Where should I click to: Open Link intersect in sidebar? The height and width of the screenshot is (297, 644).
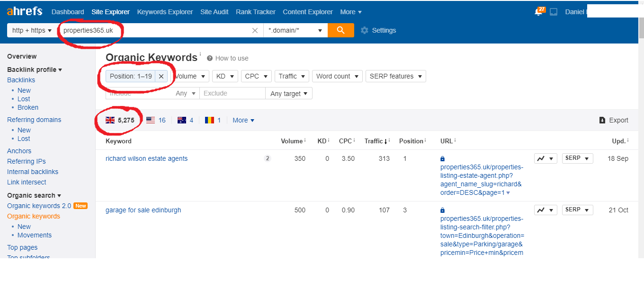pos(27,182)
